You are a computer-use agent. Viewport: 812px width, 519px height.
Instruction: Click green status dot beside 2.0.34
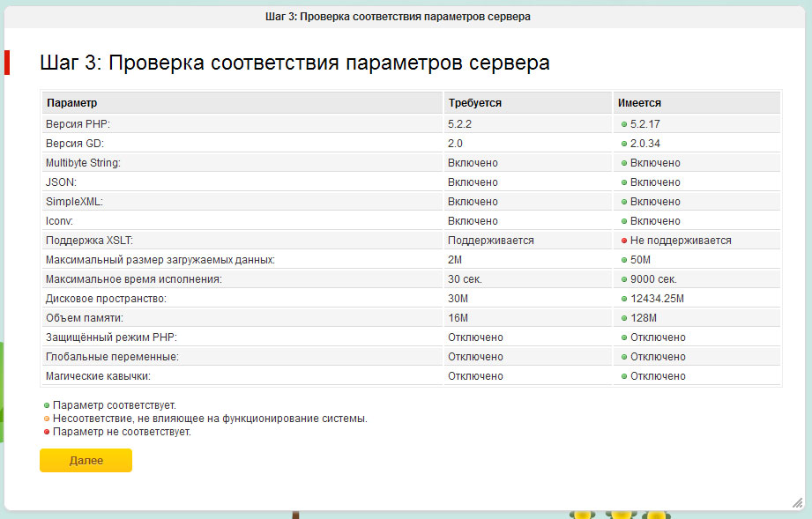pos(623,144)
